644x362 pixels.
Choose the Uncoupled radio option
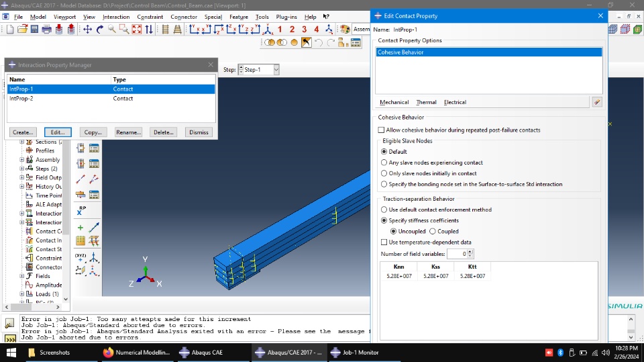[x=393, y=231]
